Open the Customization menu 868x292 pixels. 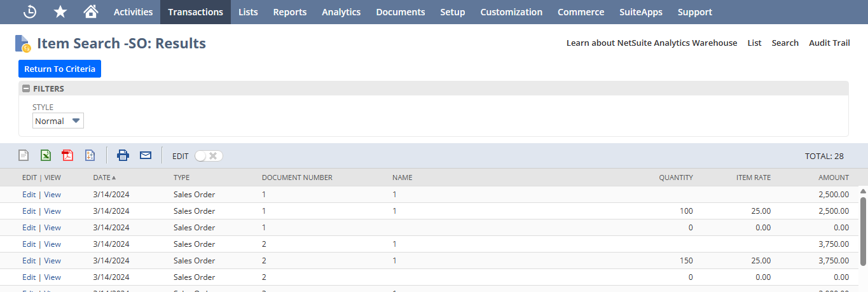511,12
